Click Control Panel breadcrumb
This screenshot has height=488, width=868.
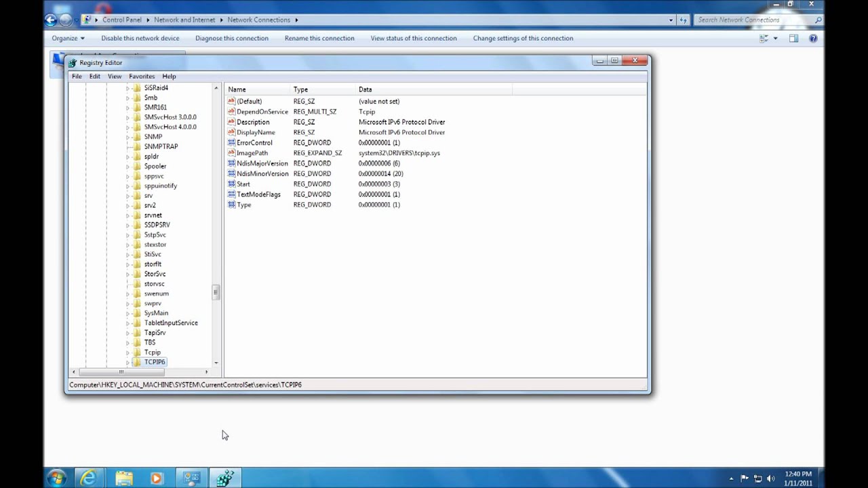(x=122, y=20)
